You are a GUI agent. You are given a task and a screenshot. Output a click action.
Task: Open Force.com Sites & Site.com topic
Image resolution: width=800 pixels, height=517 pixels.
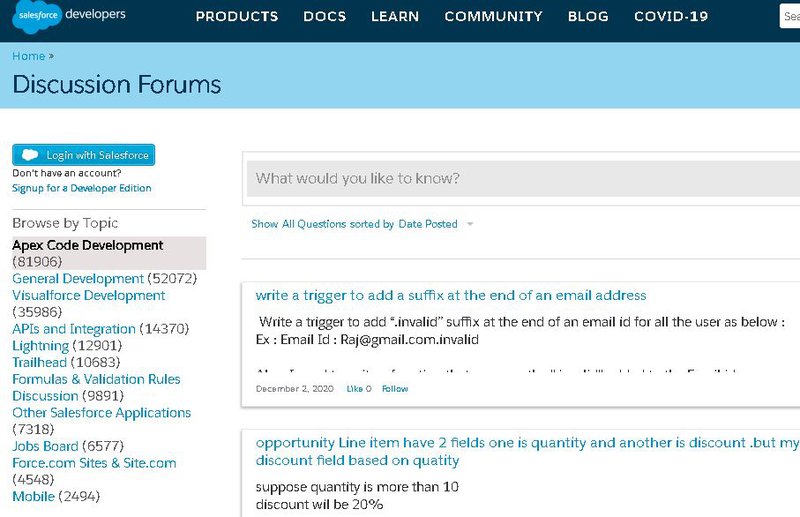(94, 463)
